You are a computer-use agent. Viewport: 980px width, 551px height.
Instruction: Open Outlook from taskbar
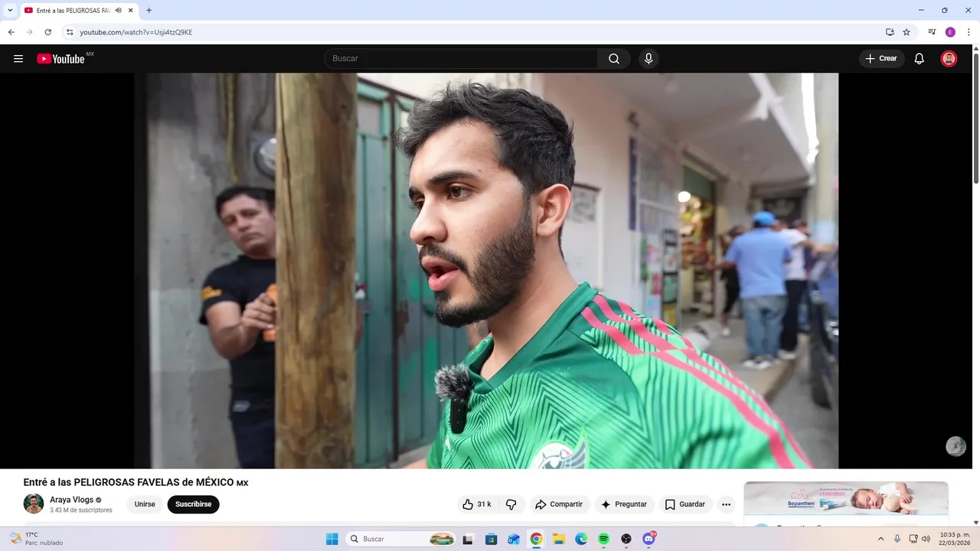click(x=513, y=539)
